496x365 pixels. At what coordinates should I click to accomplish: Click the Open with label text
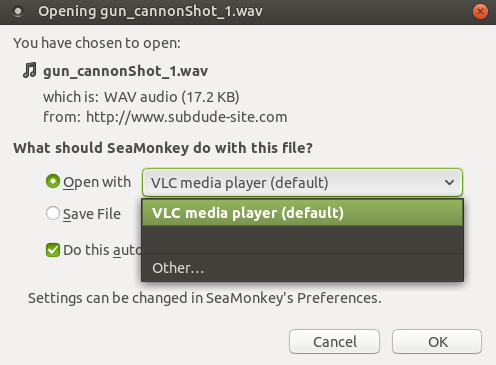click(97, 182)
